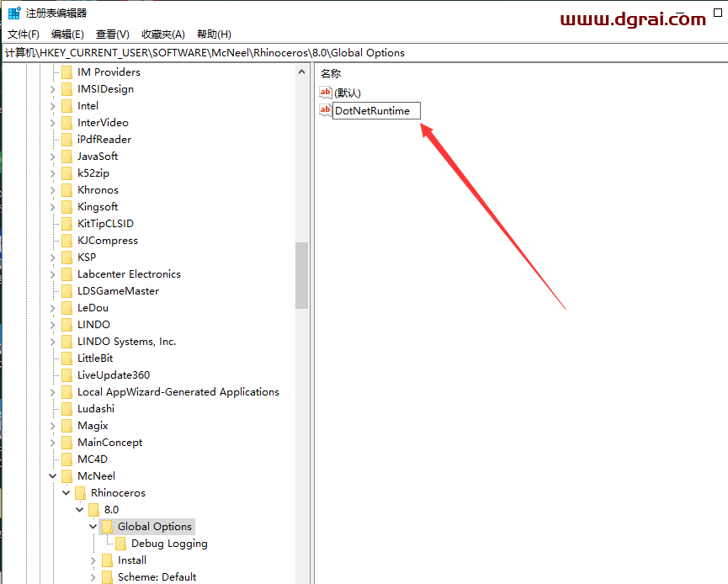This screenshot has height=584, width=728.
Task: Select the InterVideo tree item
Action: (103, 123)
